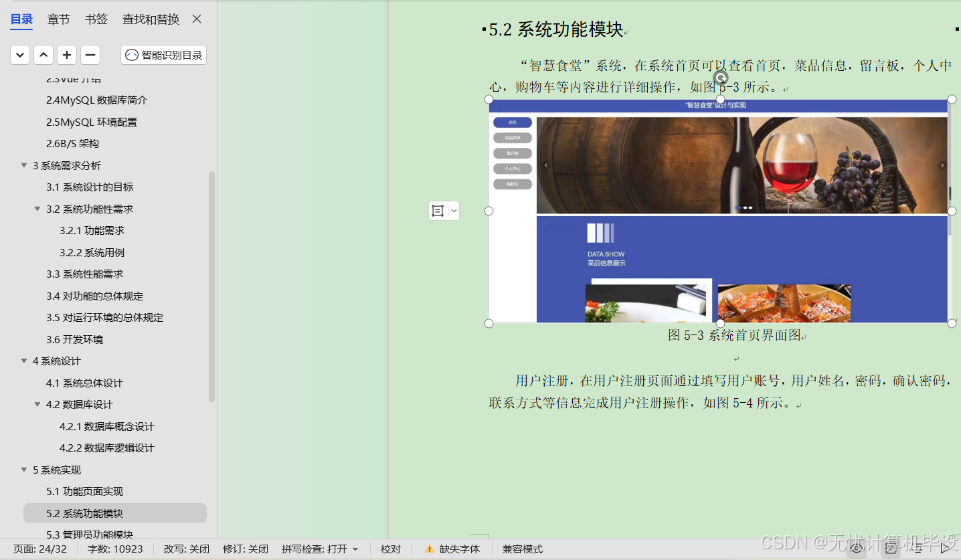This screenshot has width=961, height=560.
Task: Click the 缺失字体 missing fonts warning icon
Action: pos(429,549)
